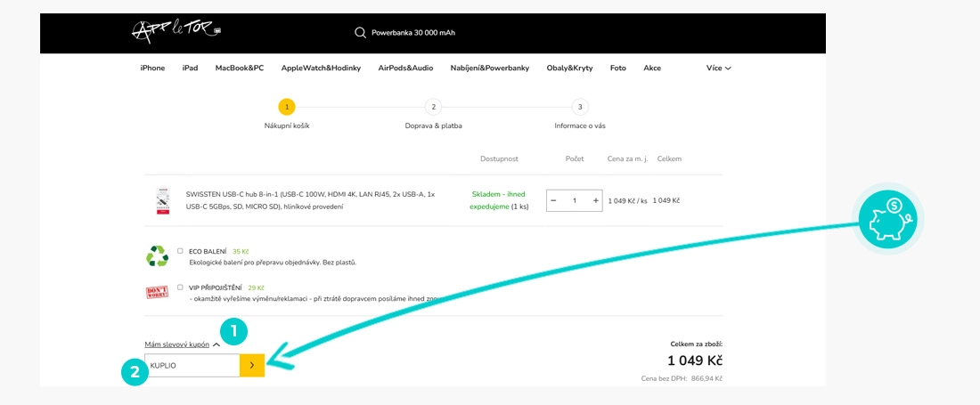
Task: Go to step 2 Doprava & platba
Action: 433,108
